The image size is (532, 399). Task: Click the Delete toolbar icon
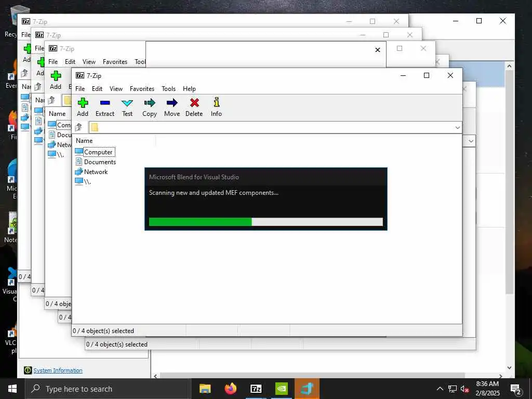coord(194,103)
